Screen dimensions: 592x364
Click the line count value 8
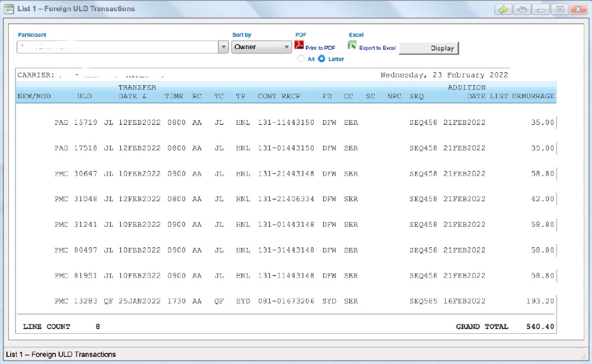(98, 327)
